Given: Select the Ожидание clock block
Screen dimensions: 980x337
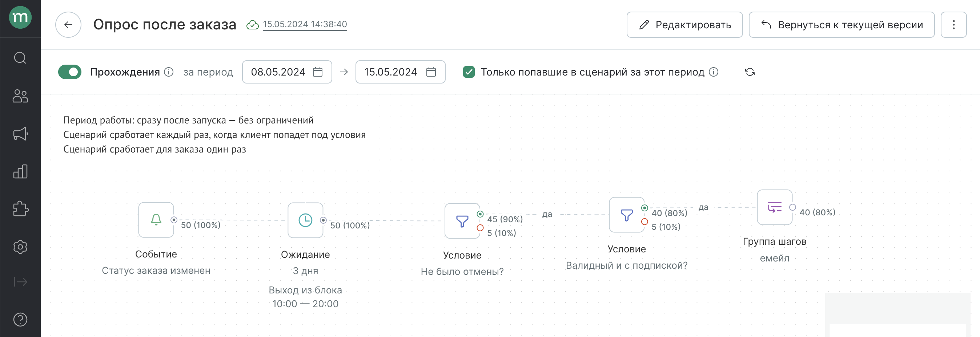Looking at the screenshot, I should [305, 220].
